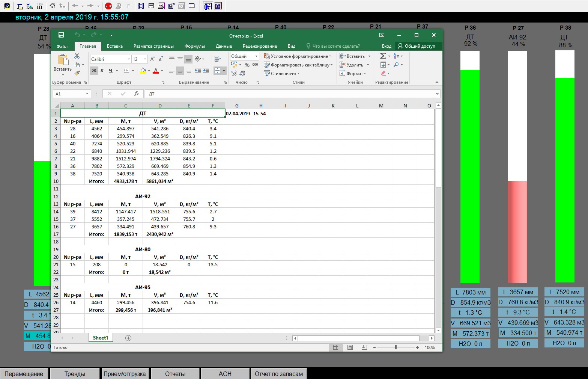Image resolution: width=588 pixels, height=379 pixels.
Task: Open the font size 12 dropdown
Action: pyautogui.click(x=145, y=59)
